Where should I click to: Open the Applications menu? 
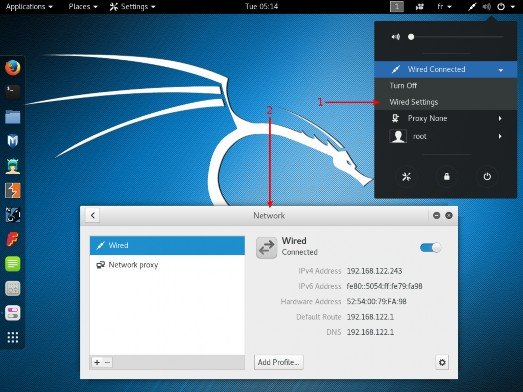pyautogui.click(x=29, y=6)
